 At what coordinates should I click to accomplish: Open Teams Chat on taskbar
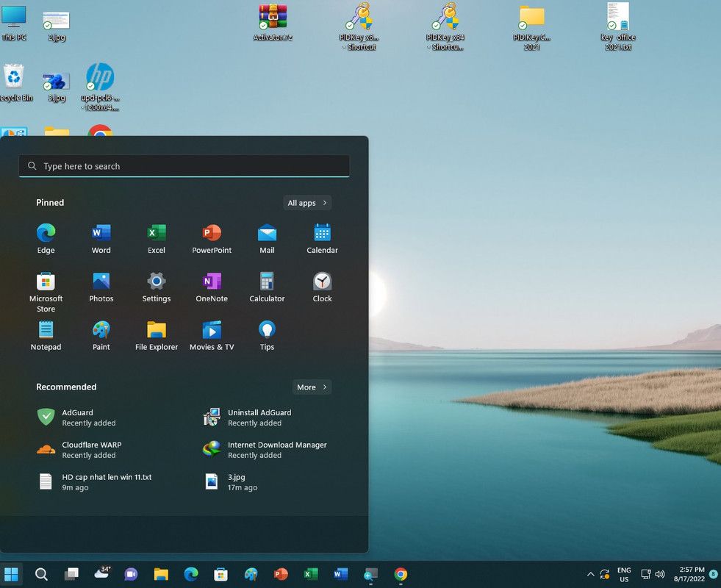(x=131, y=574)
